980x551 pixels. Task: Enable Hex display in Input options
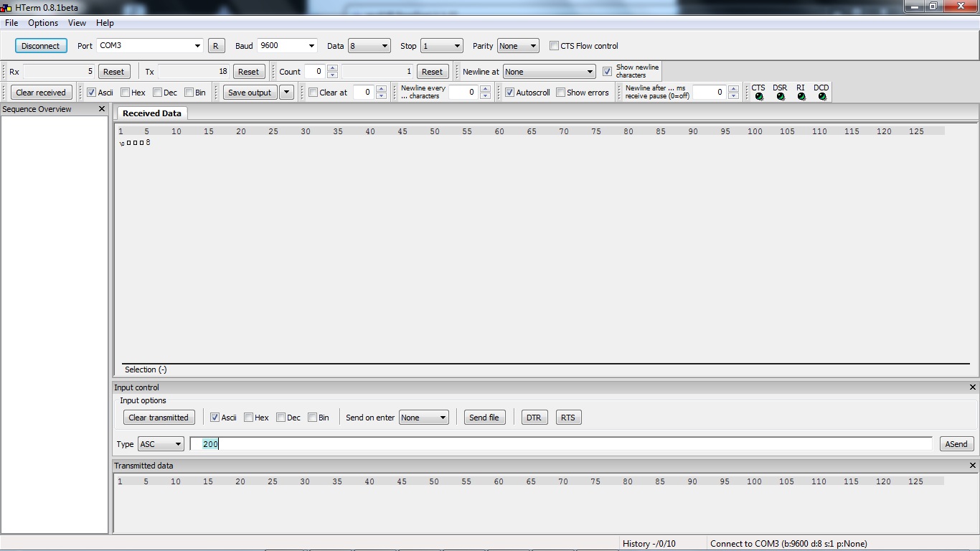[x=248, y=418]
